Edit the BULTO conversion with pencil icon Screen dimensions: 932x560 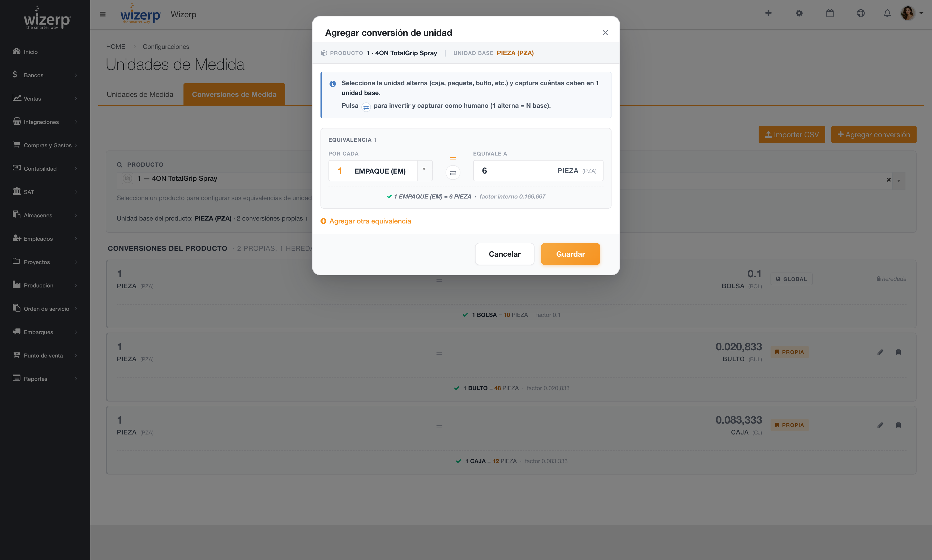pyautogui.click(x=880, y=352)
